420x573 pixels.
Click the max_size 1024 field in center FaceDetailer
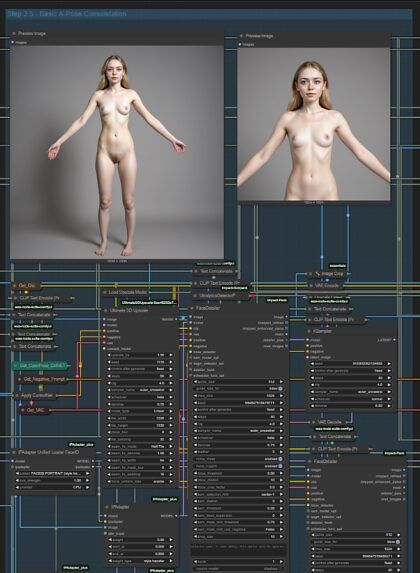click(238, 396)
